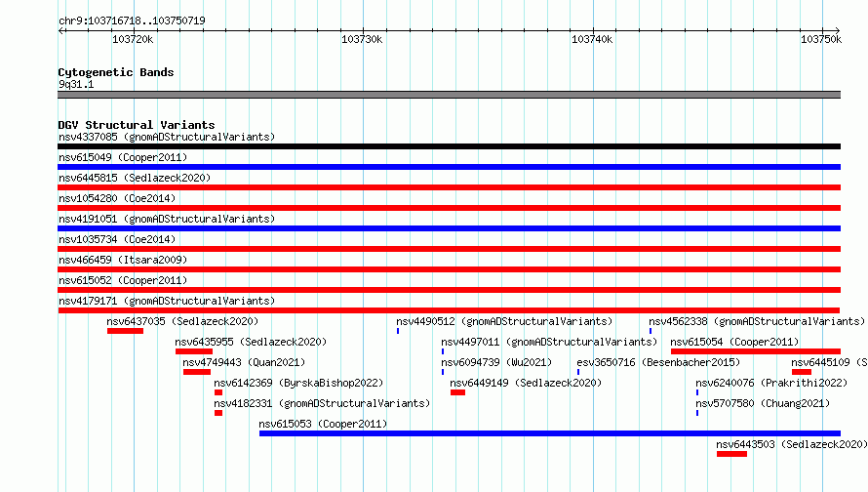Viewport: 868px width, 492px height.
Task: Click the chr9:103716718..103750719 region label
Action: click(132, 21)
